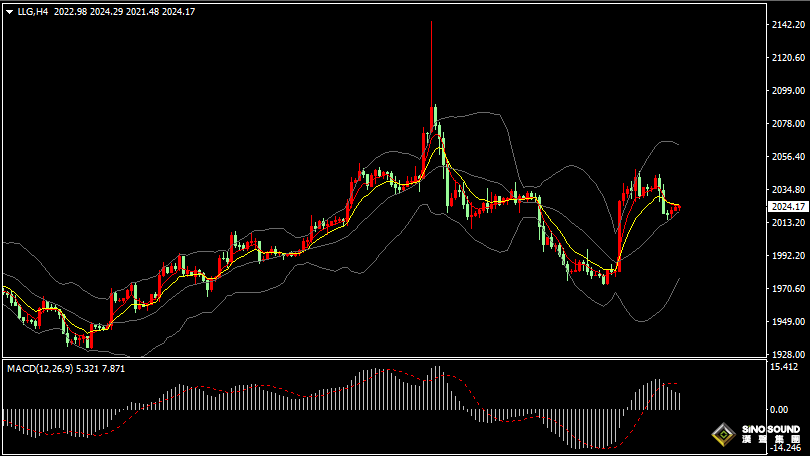Click the MACD scale value 15.412
This screenshot has height=456, width=810.
[x=784, y=367]
